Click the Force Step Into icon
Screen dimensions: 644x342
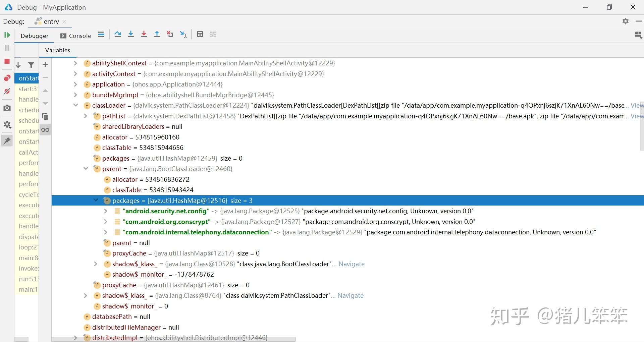click(144, 35)
